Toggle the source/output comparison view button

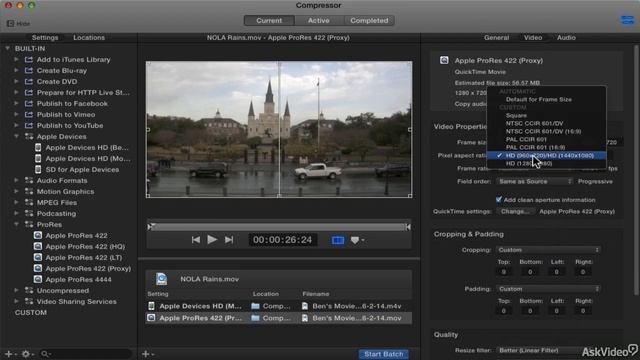click(x=338, y=240)
